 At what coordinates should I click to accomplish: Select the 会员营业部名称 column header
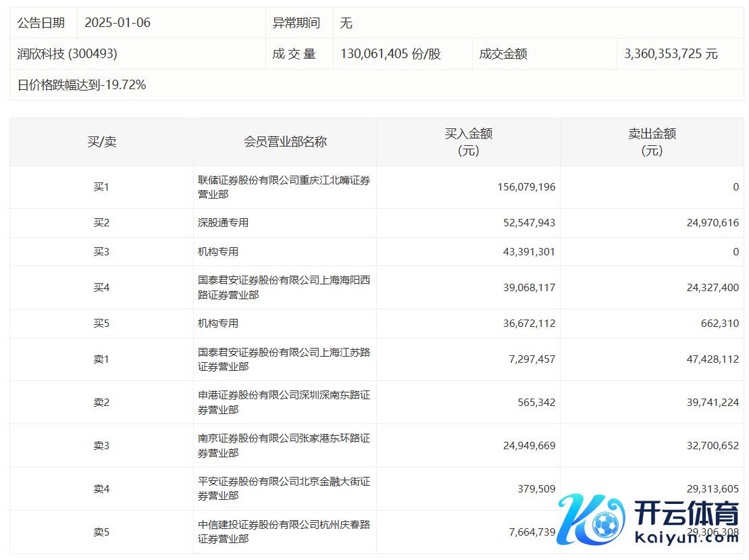285,142
